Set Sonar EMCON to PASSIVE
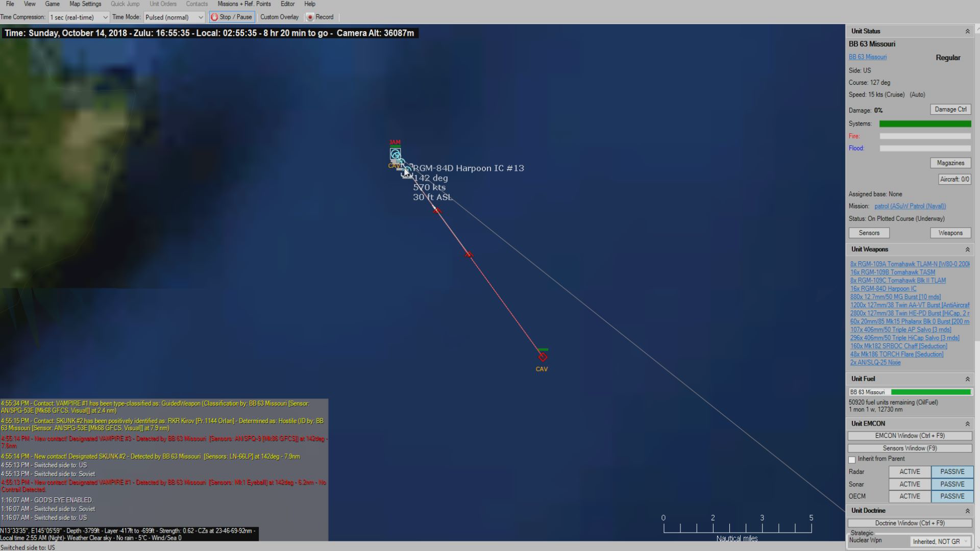 pos(952,484)
